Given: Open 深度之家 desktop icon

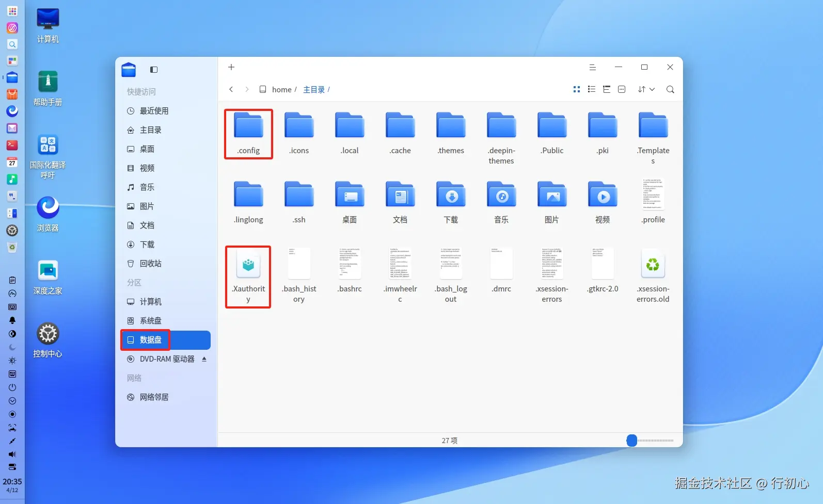Looking at the screenshot, I should (x=48, y=277).
